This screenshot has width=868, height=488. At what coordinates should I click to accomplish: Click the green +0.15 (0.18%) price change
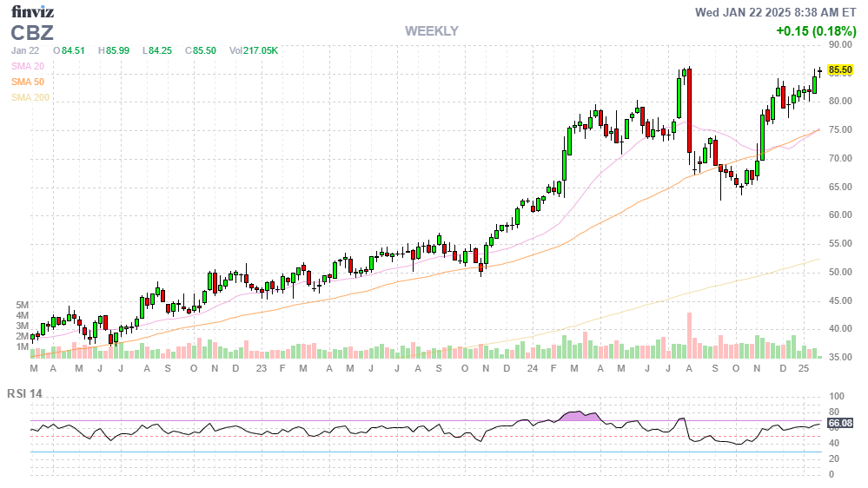(x=816, y=31)
